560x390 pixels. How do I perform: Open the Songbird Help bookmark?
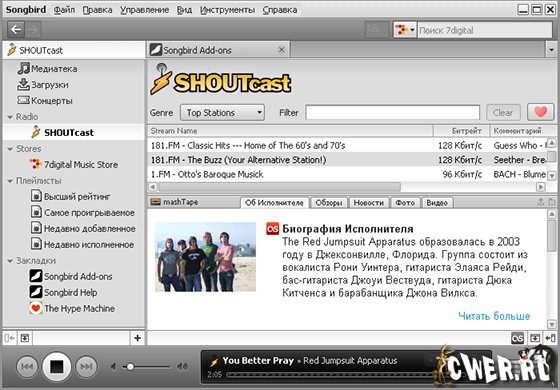63,292
